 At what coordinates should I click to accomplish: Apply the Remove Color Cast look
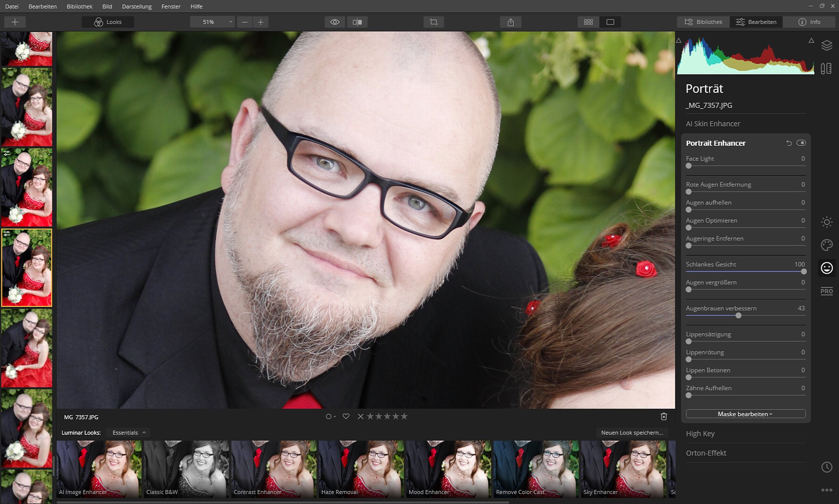coord(536,469)
